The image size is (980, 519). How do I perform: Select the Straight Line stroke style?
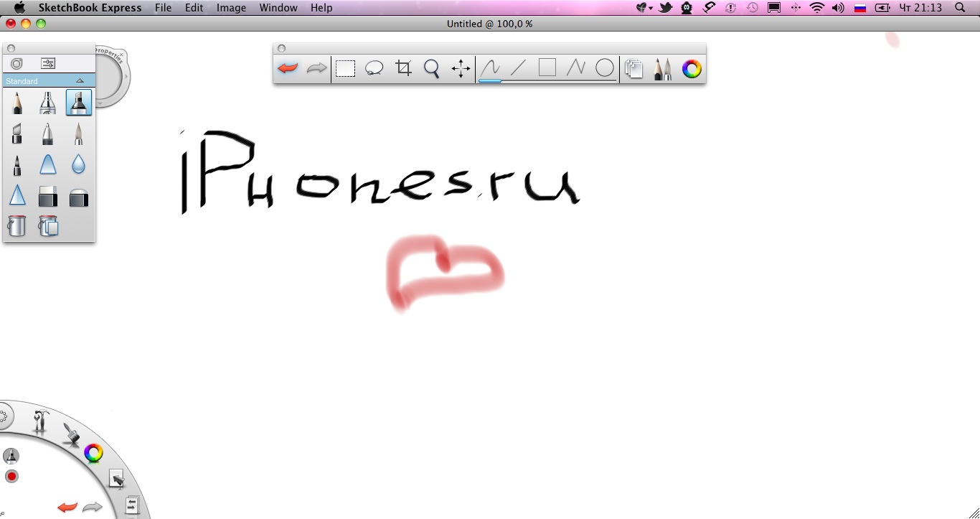point(518,68)
